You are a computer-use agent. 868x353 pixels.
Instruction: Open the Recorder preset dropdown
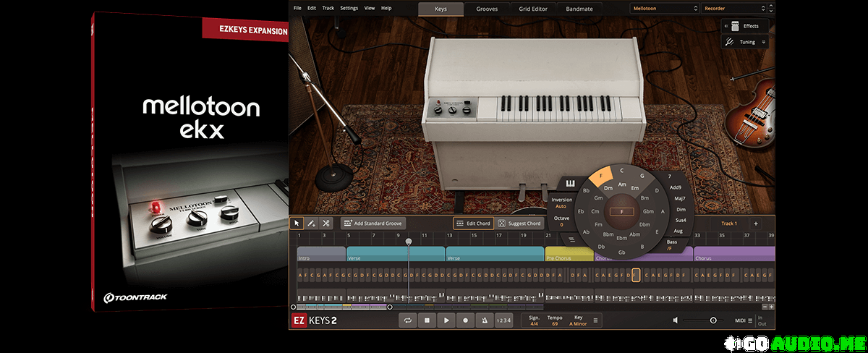click(x=735, y=9)
